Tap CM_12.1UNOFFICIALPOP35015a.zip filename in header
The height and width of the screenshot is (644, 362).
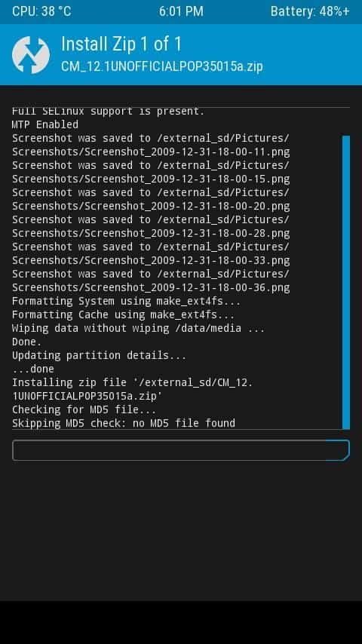pos(162,66)
